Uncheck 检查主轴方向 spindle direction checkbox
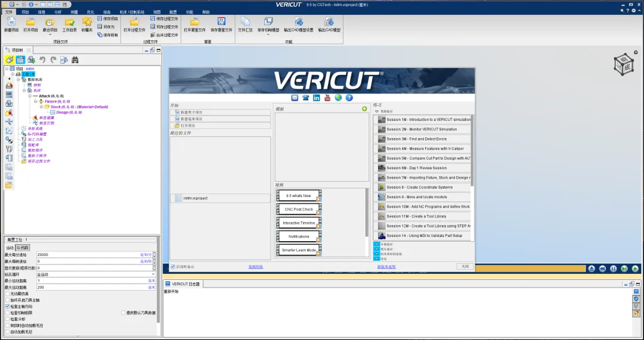Screen dimensions: 644x340 (7, 307)
